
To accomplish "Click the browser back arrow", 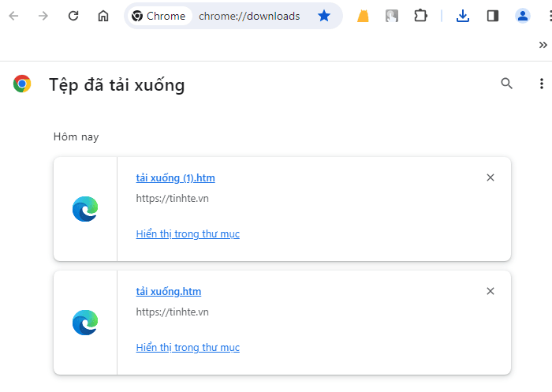I will pyautogui.click(x=13, y=16).
